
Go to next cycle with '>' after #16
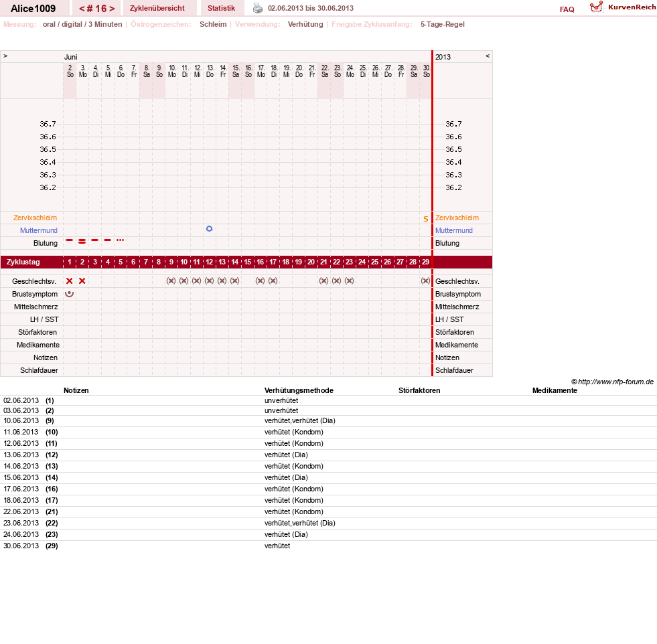(x=112, y=9)
